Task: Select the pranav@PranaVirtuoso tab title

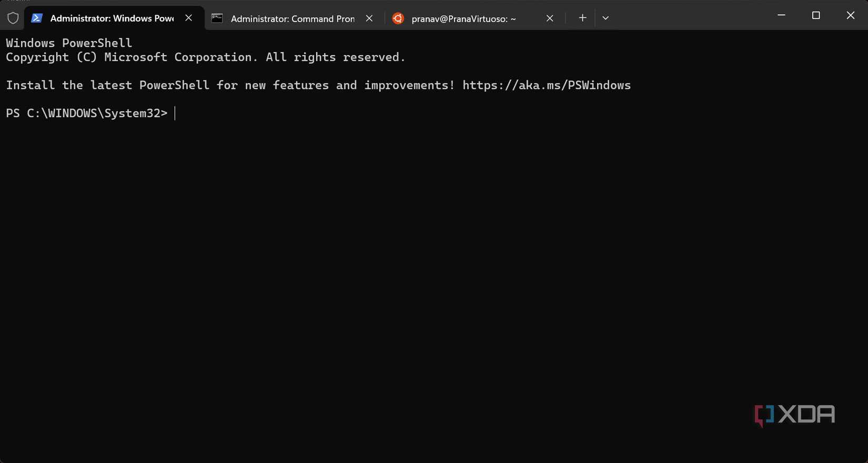Action: coord(463,19)
